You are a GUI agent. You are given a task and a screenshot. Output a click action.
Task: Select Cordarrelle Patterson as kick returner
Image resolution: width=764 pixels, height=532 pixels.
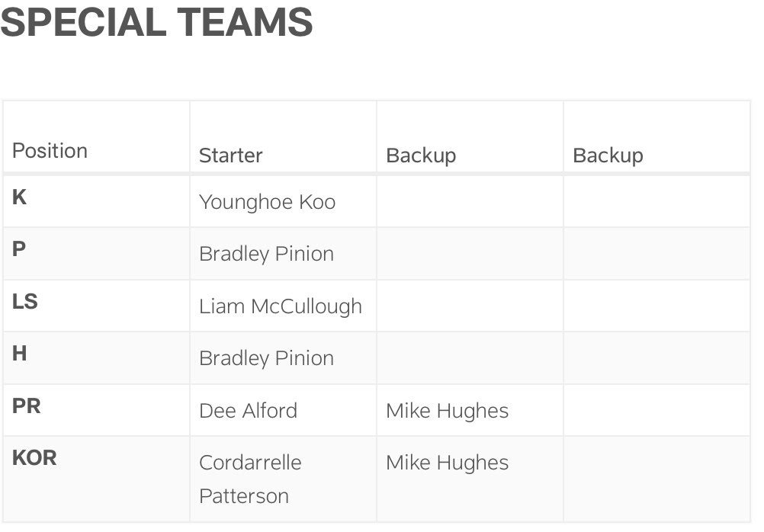click(250, 479)
